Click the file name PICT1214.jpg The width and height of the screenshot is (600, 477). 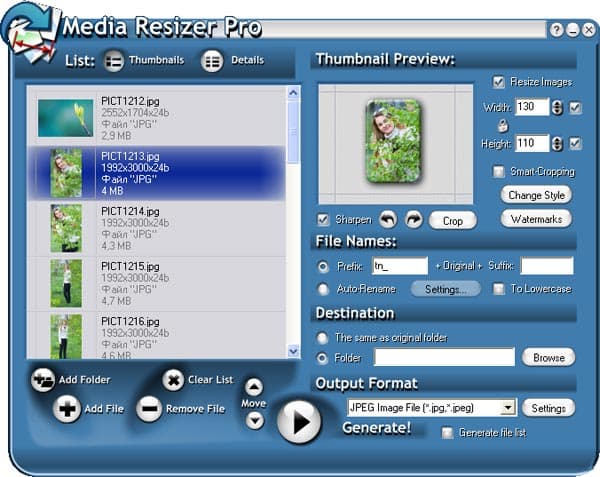point(130,211)
